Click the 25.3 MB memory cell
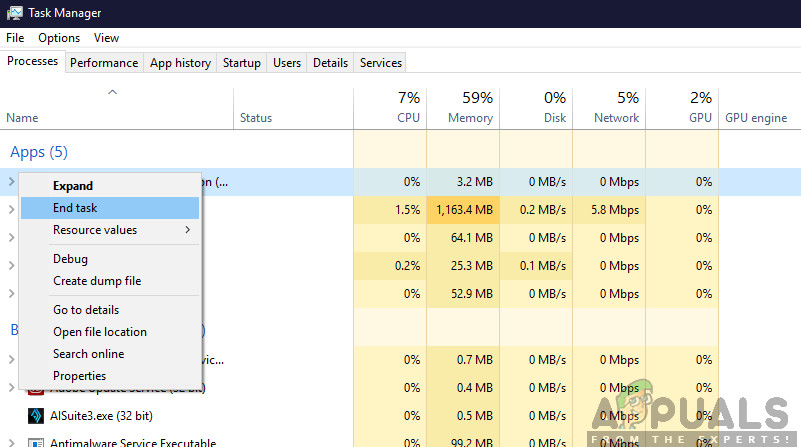Viewport: 801px width, 447px height. pyautogui.click(x=463, y=266)
